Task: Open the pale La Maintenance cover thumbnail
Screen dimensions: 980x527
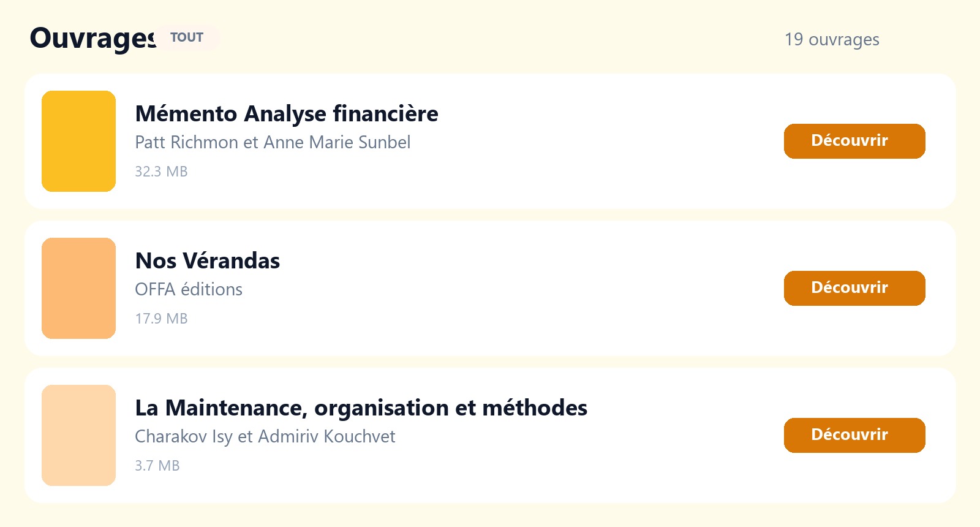Action: point(78,435)
